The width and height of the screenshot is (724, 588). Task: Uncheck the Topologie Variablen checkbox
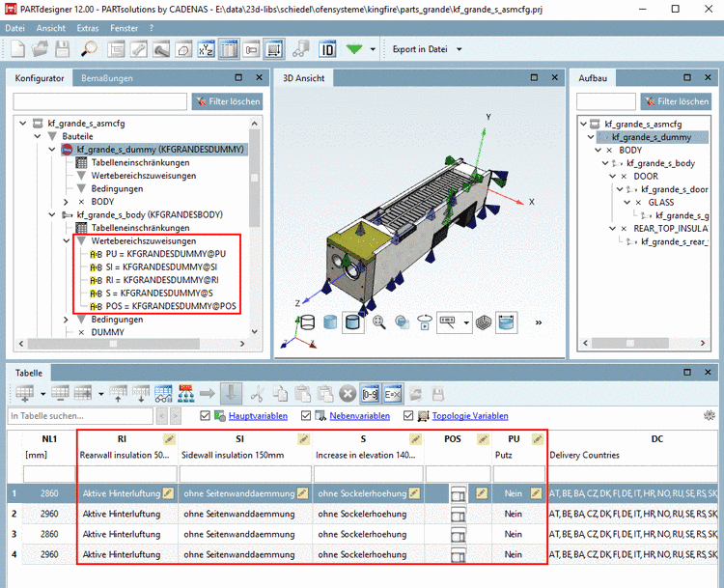coord(408,416)
